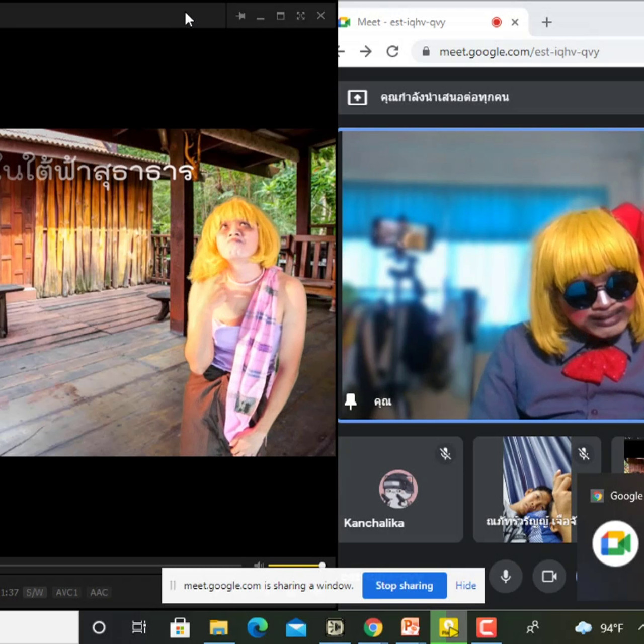This screenshot has width=644, height=644.
Task: Open the Mail app from the taskbar
Action: (296, 627)
